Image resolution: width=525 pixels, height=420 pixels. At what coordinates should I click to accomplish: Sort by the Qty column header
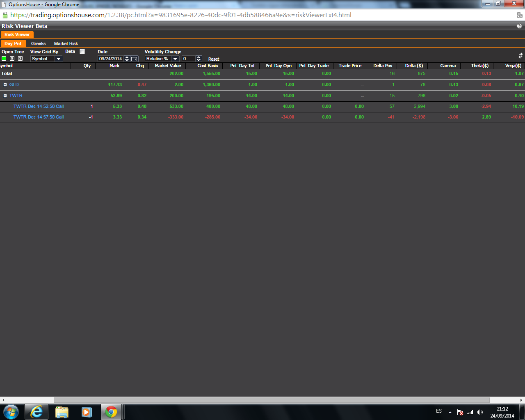[x=87, y=66]
